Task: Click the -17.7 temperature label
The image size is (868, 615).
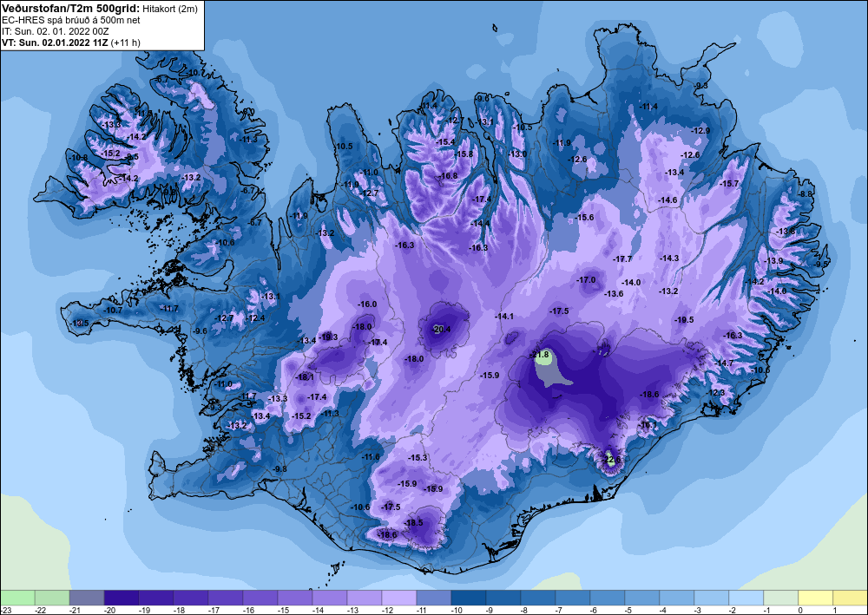Action: 622,258
